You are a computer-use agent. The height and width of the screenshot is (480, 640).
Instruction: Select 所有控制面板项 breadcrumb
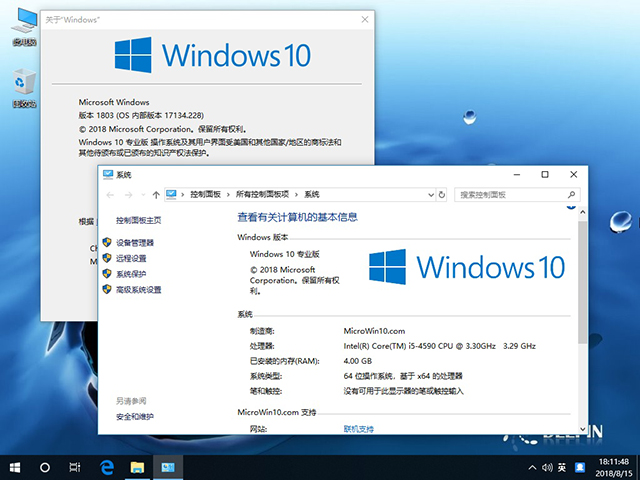click(262, 195)
